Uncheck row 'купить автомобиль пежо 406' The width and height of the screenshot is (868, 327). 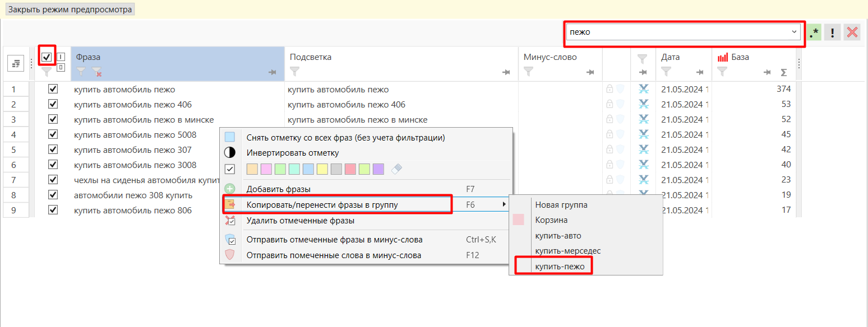(x=53, y=104)
